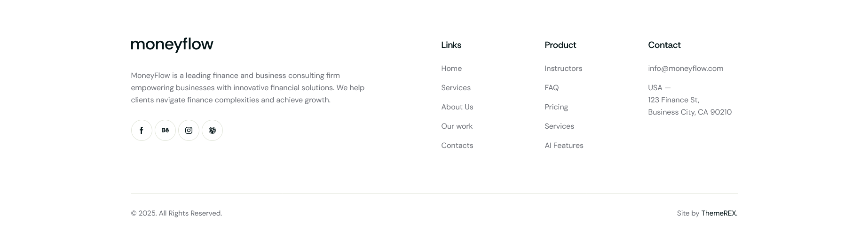This screenshot has height=232, width=868.
Task: Visit the About Us link
Action: tap(457, 107)
